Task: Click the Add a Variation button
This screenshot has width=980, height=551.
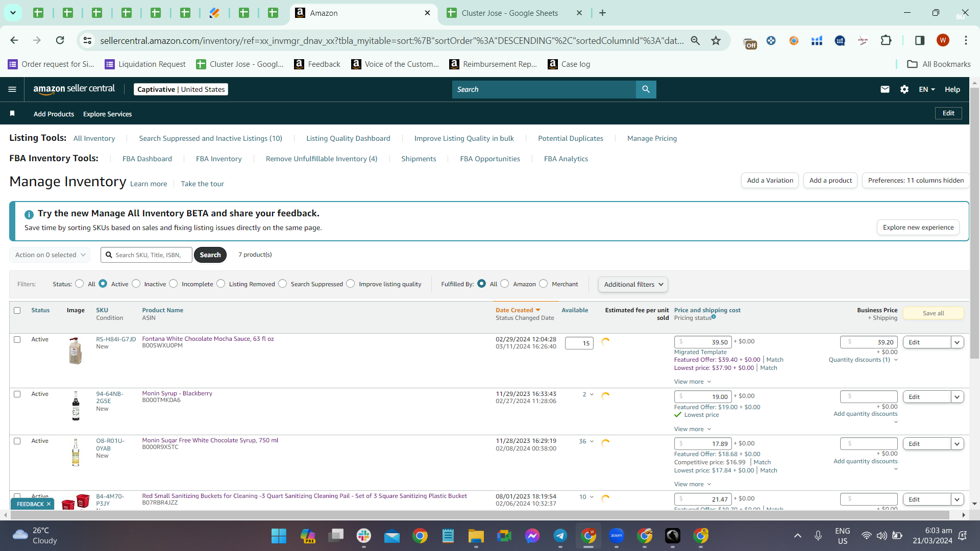Action: click(770, 181)
